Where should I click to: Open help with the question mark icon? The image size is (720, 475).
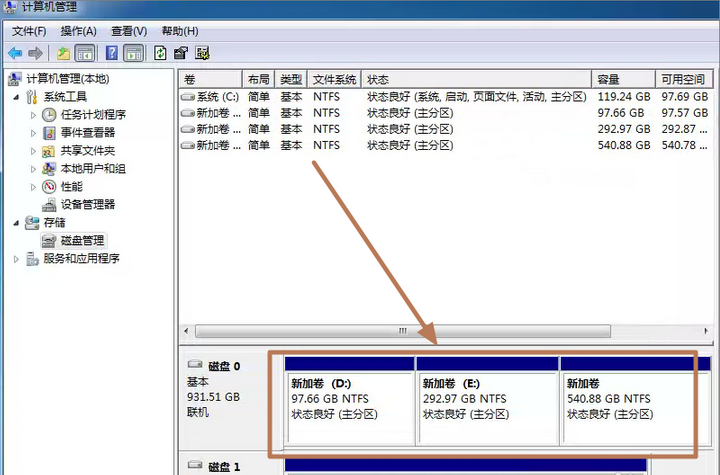112,53
